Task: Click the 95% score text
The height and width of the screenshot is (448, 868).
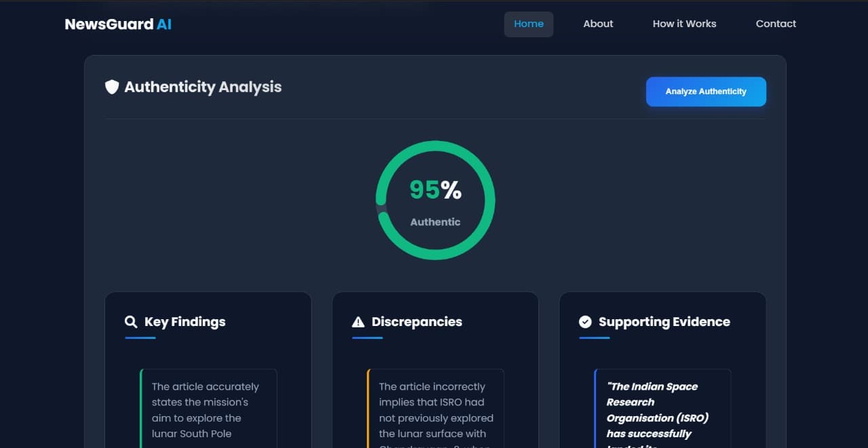Action: (x=435, y=190)
